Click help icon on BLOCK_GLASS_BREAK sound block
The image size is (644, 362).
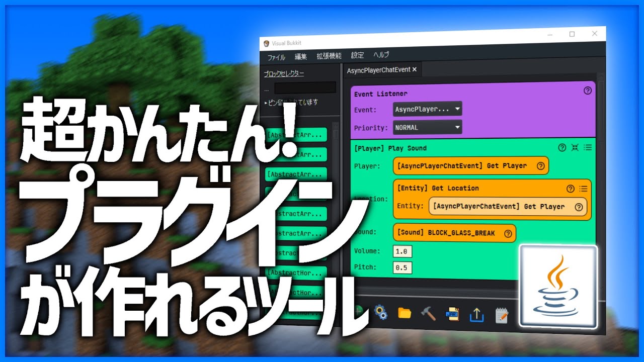coord(508,233)
